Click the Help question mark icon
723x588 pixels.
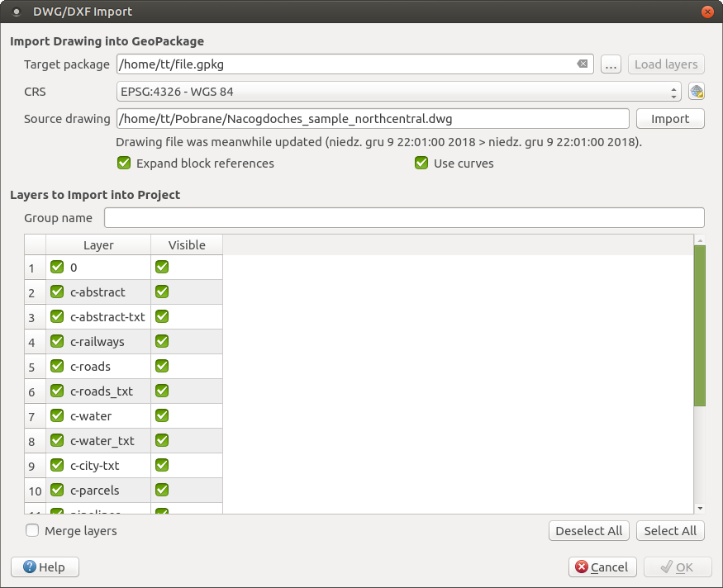point(31,567)
